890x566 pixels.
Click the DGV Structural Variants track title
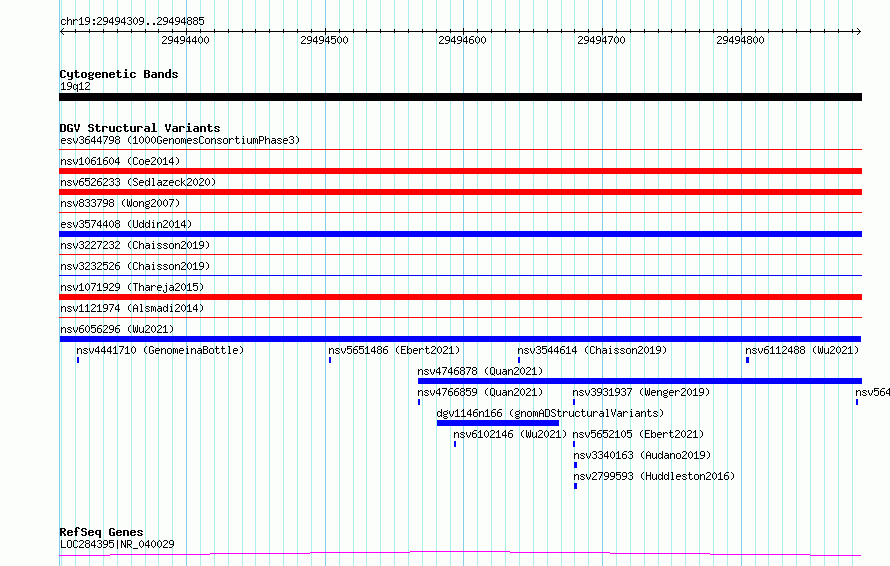[140, 128]
